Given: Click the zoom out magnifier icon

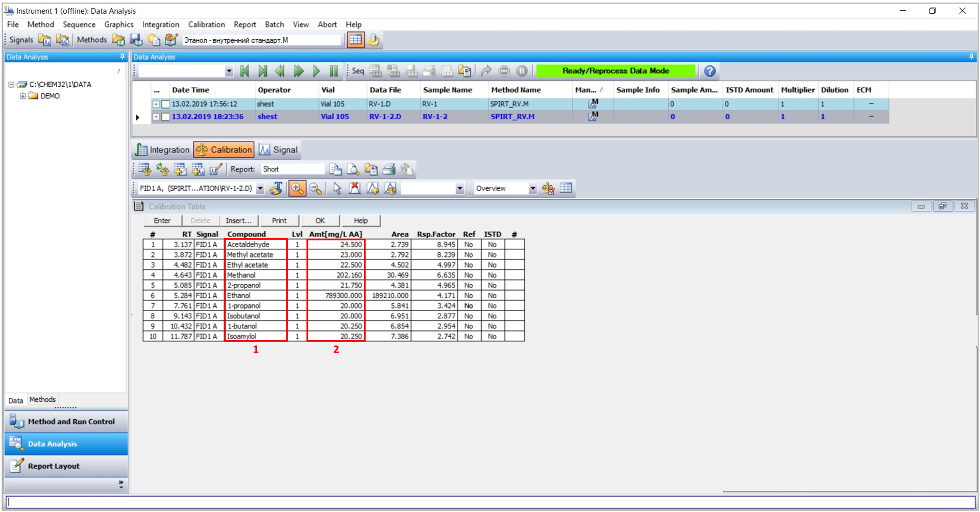Looking at the screenshot, I should point(315,189).
